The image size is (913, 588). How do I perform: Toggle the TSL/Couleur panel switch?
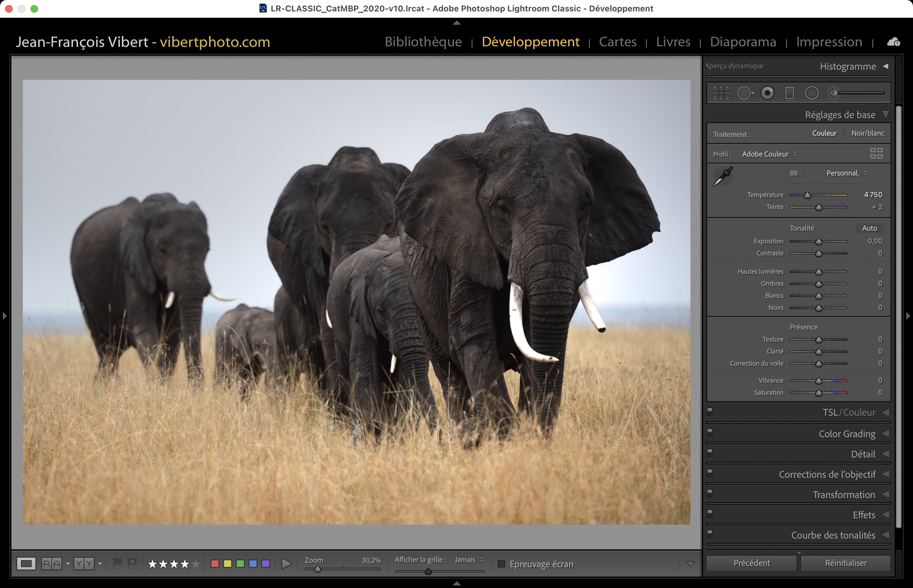tap(710, 412)
